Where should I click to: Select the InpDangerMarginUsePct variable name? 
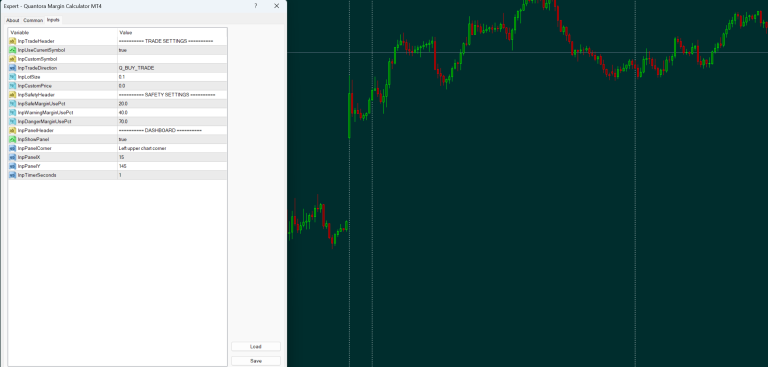pos(45,122)
